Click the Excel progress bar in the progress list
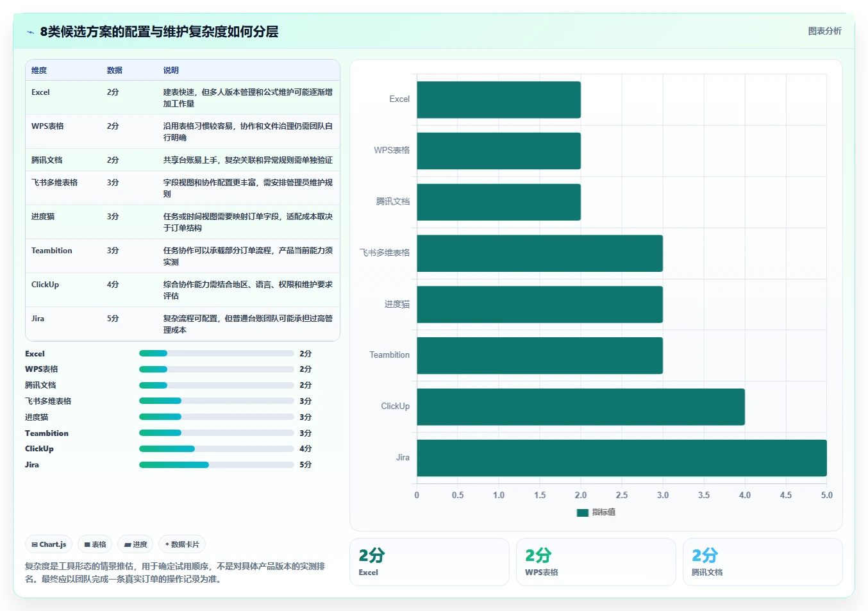868x611 pixels. tap(216, 353)
